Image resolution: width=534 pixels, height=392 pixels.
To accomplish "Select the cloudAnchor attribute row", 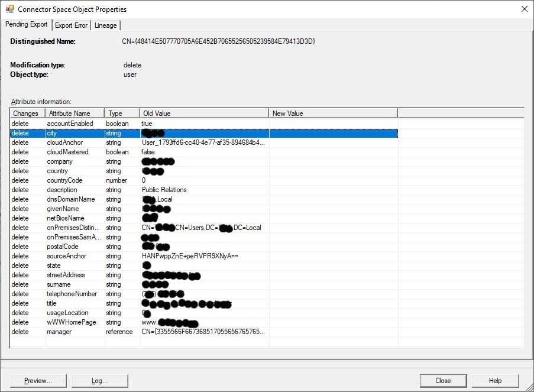I will coord(204,142).
